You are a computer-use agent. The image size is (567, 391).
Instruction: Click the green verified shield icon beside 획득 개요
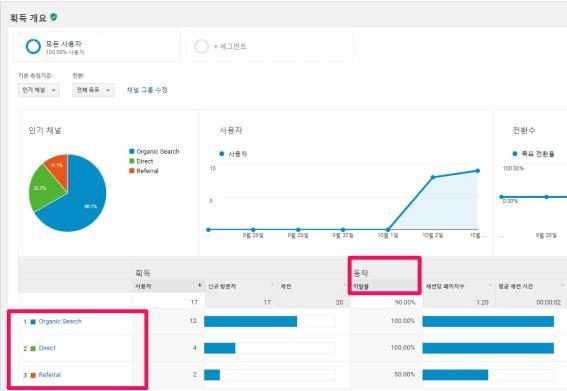pos(54,17)
